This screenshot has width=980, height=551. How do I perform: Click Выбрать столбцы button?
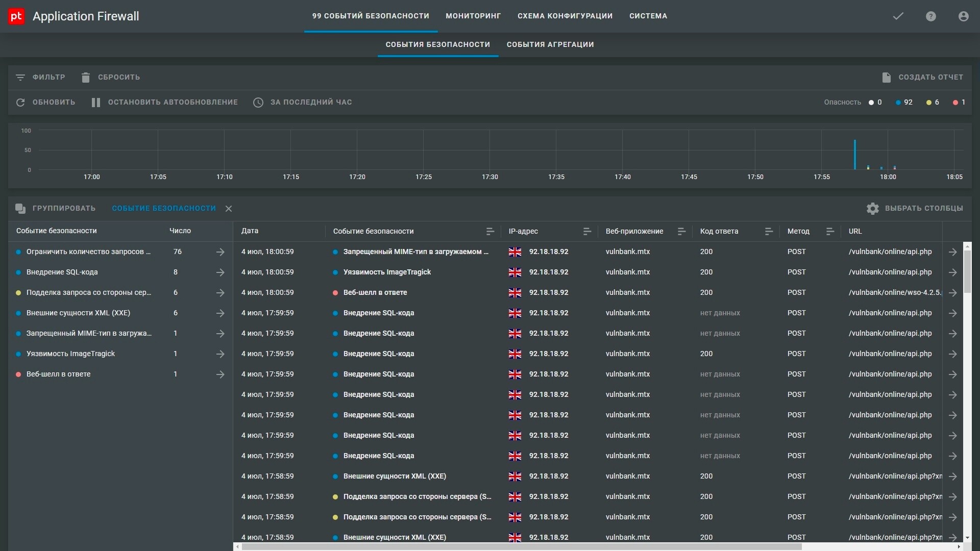(x=915, y=209)
